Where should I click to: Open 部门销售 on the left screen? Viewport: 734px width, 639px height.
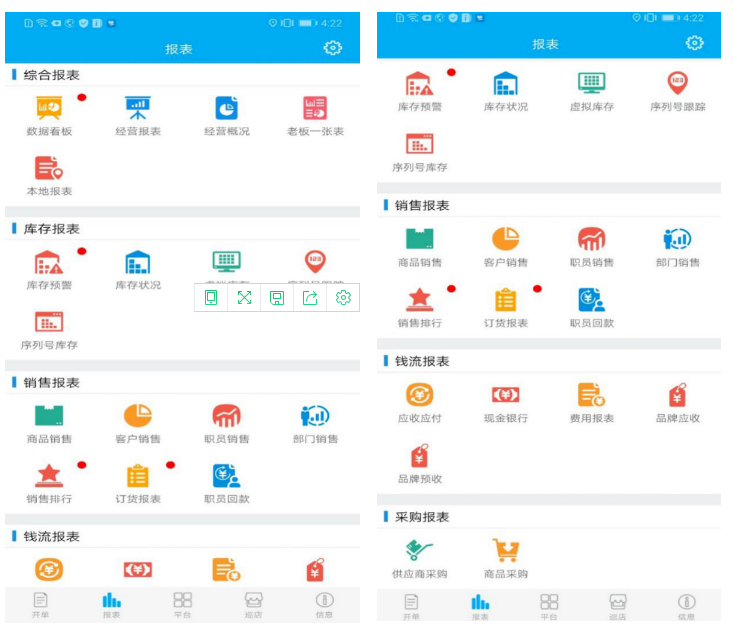(x=315, y=424)
